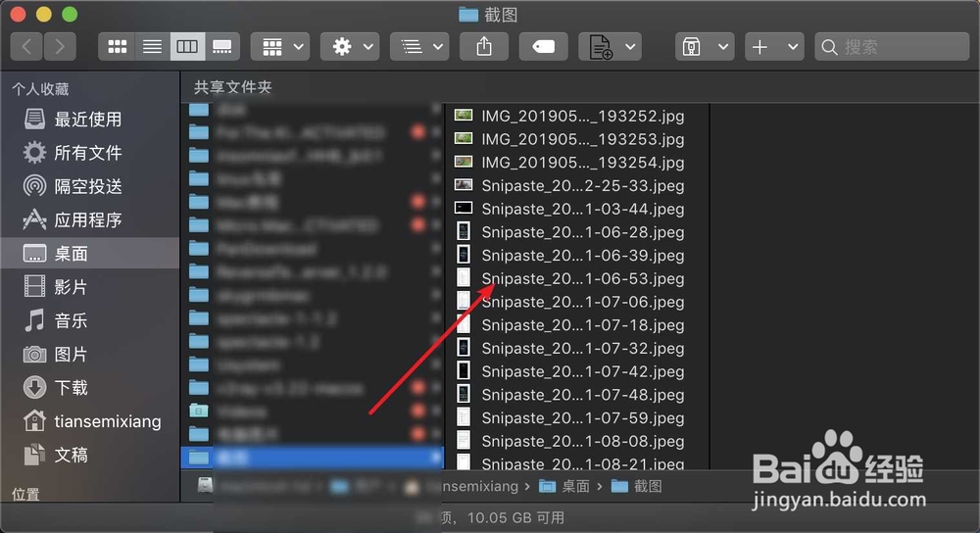Select file Snipaste_20...1-07-06.jpeg
Image resolution: width=980 pixels, height=533 pixels.
tap(576, 302)
